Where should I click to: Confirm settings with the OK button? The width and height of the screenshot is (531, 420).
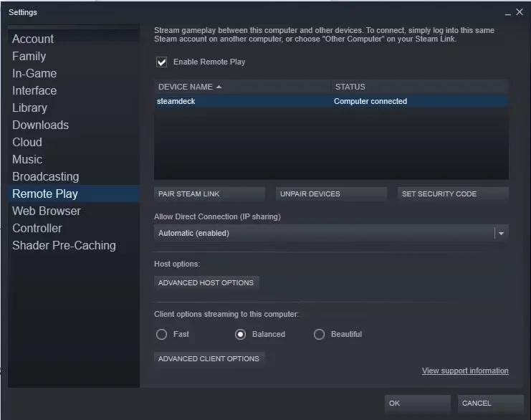click(x=417, y=404)
